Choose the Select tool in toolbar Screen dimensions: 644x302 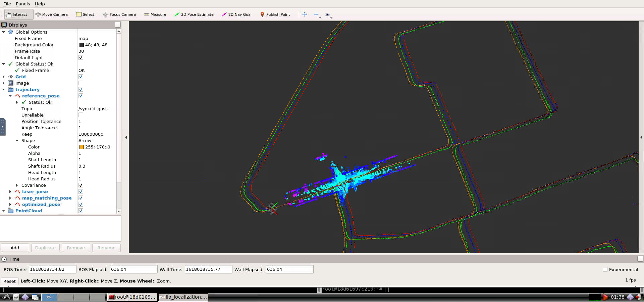tap(85, 14)
